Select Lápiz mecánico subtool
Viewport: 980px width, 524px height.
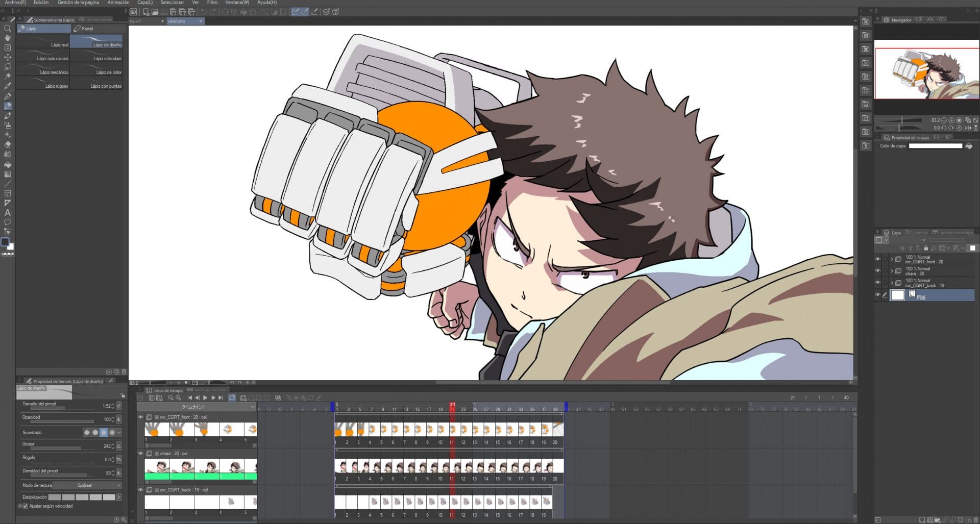tap(43, 69)
